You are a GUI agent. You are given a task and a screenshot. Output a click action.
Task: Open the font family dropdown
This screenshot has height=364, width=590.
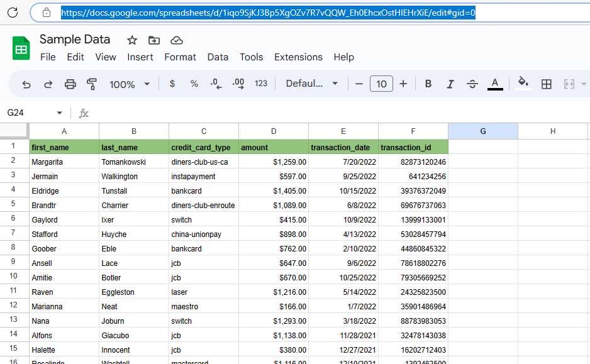point(311,84)
